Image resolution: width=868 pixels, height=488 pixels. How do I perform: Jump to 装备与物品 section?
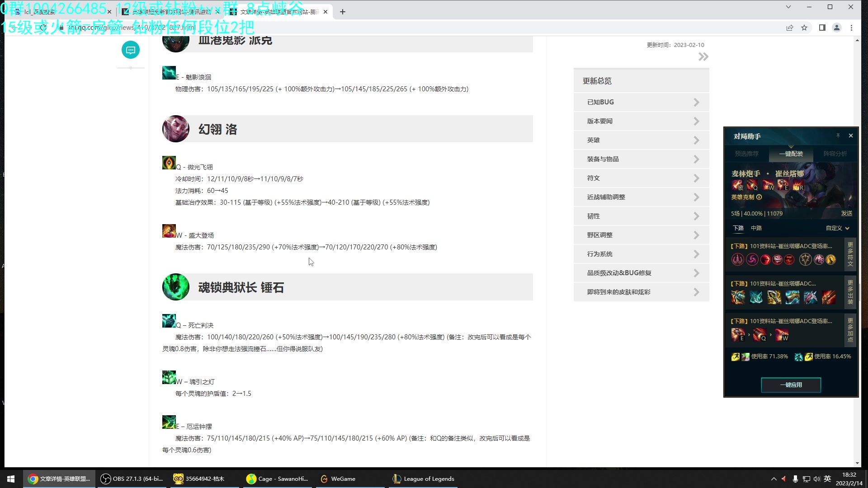641,159
